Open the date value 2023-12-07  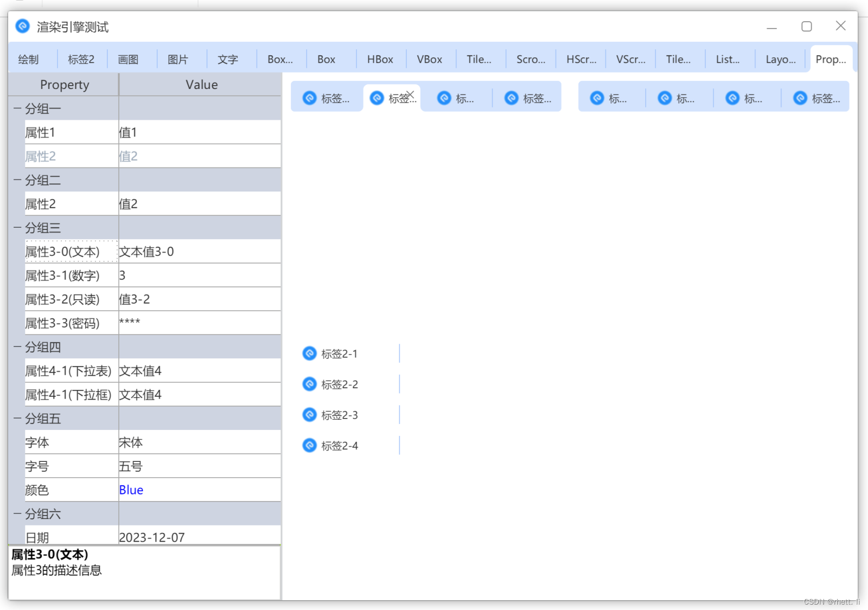pyautogui.click(x=200, y=535)
